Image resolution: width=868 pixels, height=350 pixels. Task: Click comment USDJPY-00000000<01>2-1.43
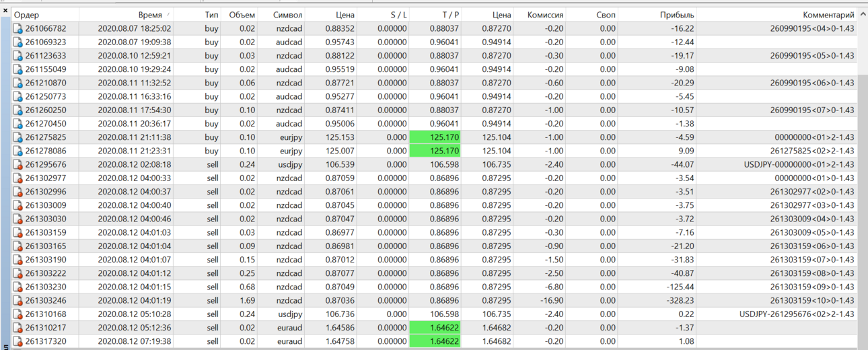[799, 164]
